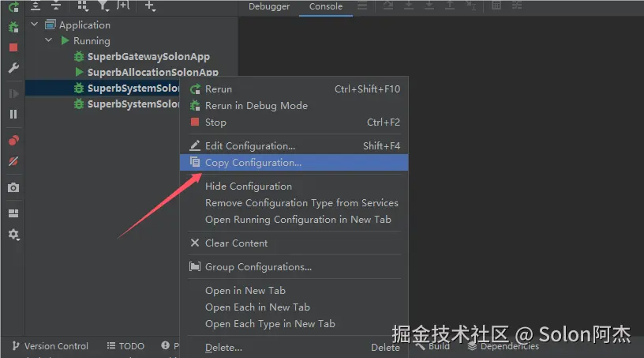
Task: Open Group By icon in Services toolbar
Action: (x=83, y=6)
